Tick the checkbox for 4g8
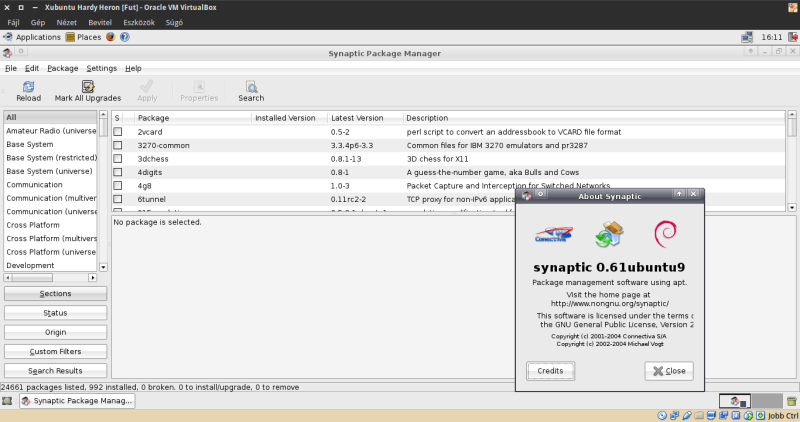The width and height of the screenshot is (800, 422). 118,185
